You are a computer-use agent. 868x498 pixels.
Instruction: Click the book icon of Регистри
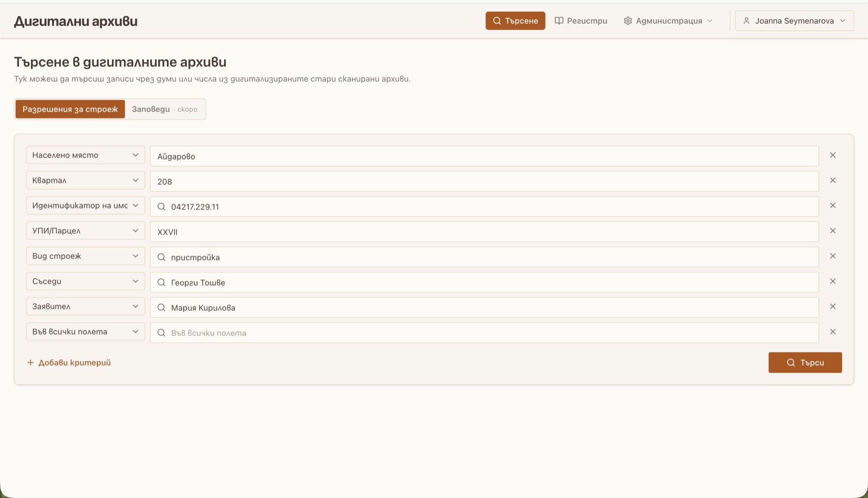click(x=559, y=21)
